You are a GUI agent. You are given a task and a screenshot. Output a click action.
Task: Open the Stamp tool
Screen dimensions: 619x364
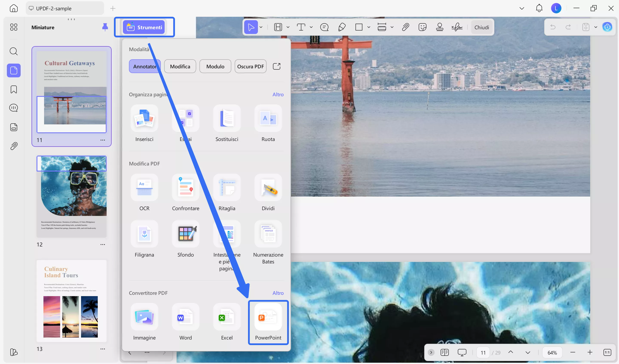click(440, 27)
